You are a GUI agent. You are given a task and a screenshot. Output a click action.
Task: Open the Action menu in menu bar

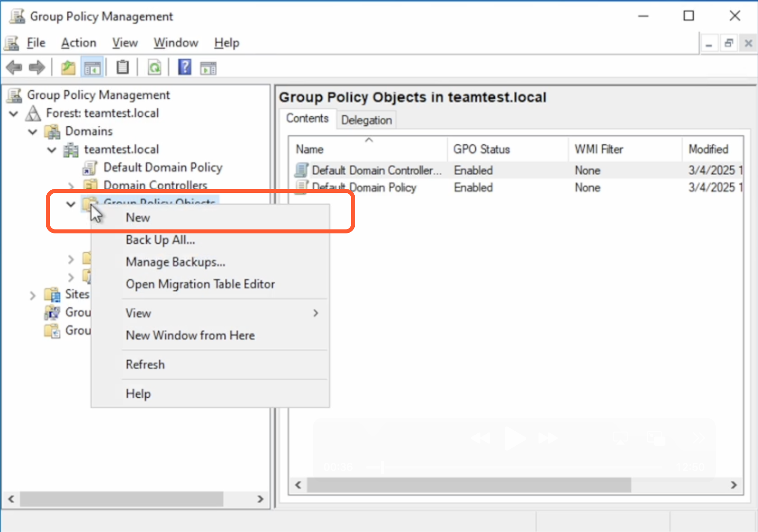pos(78,43)
